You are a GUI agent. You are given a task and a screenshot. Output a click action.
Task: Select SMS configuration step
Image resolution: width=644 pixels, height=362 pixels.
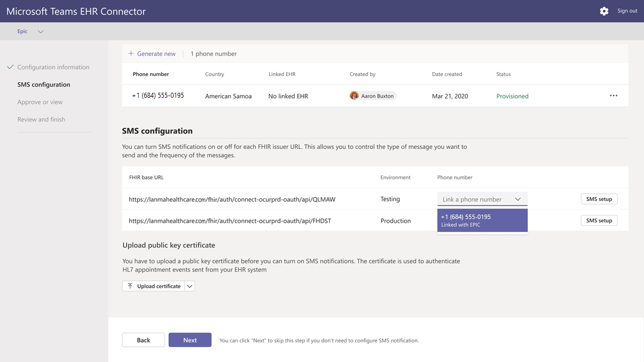pos(44,84)
